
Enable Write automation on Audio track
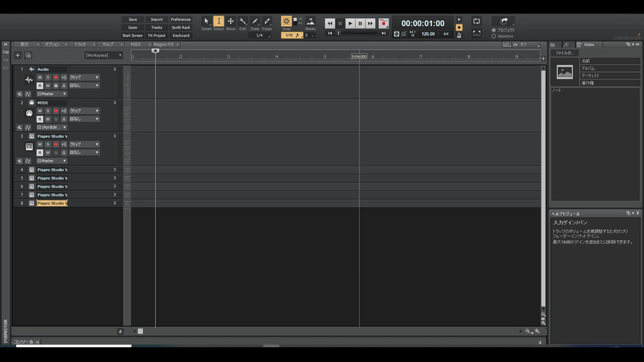pos(48,85)
